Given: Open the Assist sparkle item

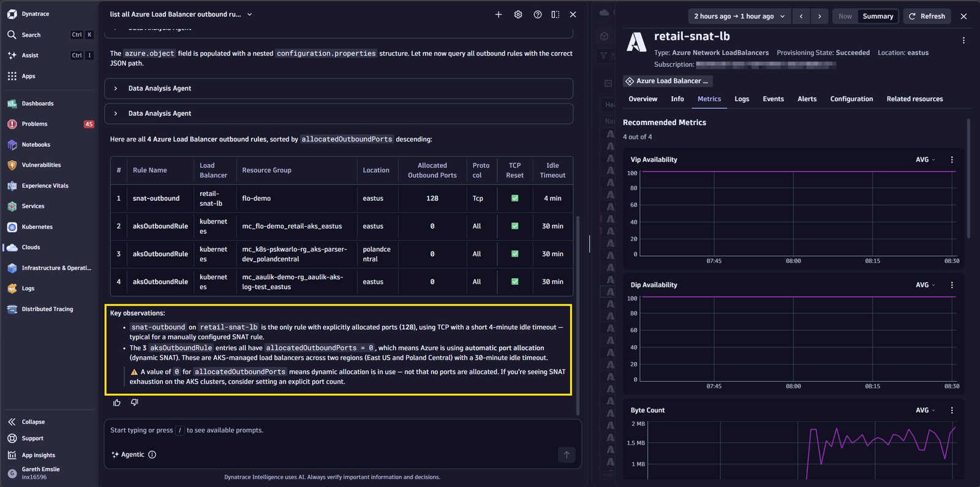Looking at the screenshot, I should pos(50,55).
